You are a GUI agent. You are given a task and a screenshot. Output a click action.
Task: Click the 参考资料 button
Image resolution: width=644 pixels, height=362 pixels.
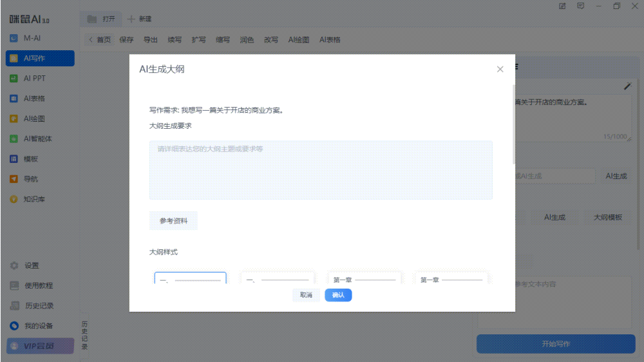point(173,221)
